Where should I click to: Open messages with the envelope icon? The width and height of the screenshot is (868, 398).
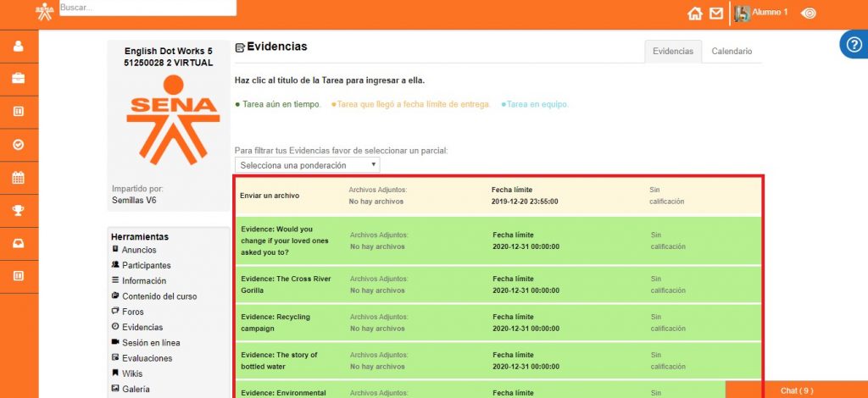click(x=716, y=14)
